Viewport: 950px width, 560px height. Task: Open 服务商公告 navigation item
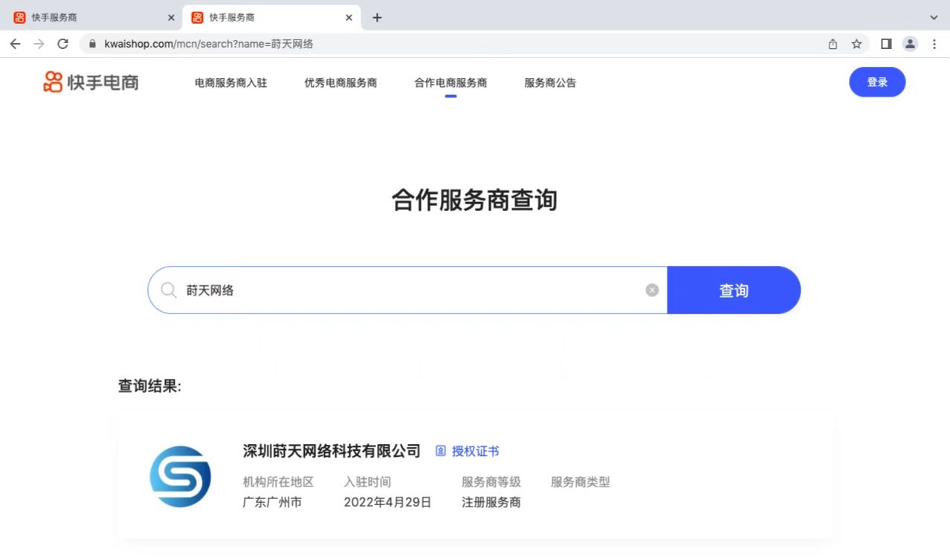click(550, 82)
